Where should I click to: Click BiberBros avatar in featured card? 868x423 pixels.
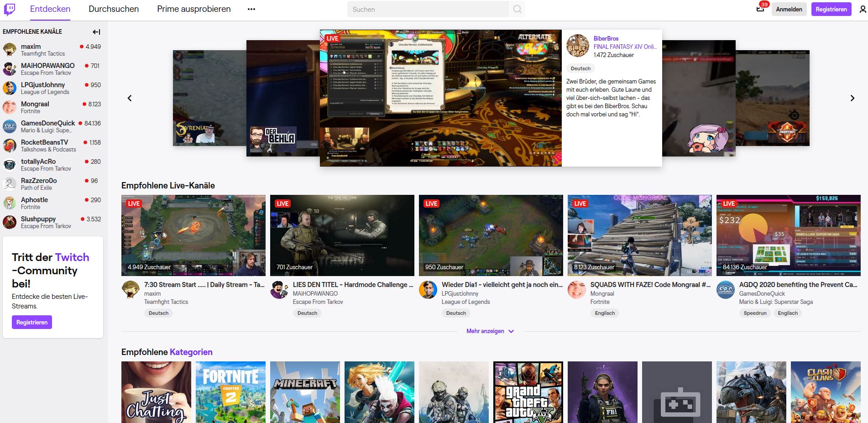[x=578, y=46]
